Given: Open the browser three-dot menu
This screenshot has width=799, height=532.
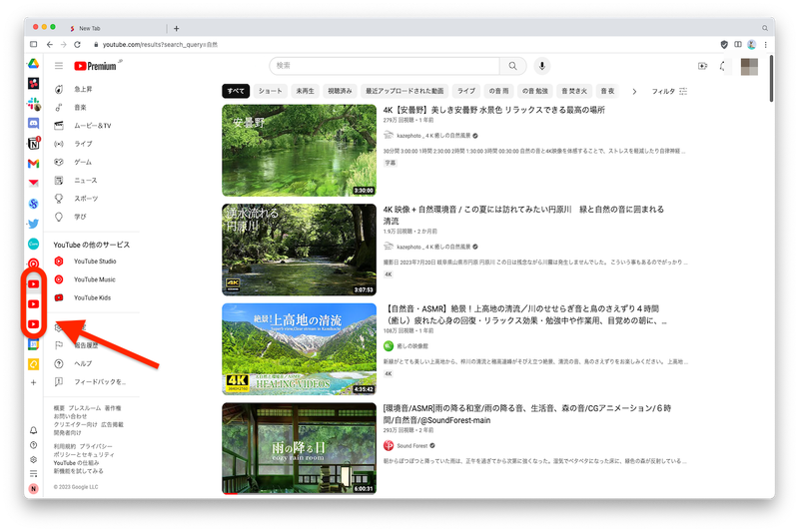Looking at the screenshot, I should pyautogui.click(x=765, y=44).
